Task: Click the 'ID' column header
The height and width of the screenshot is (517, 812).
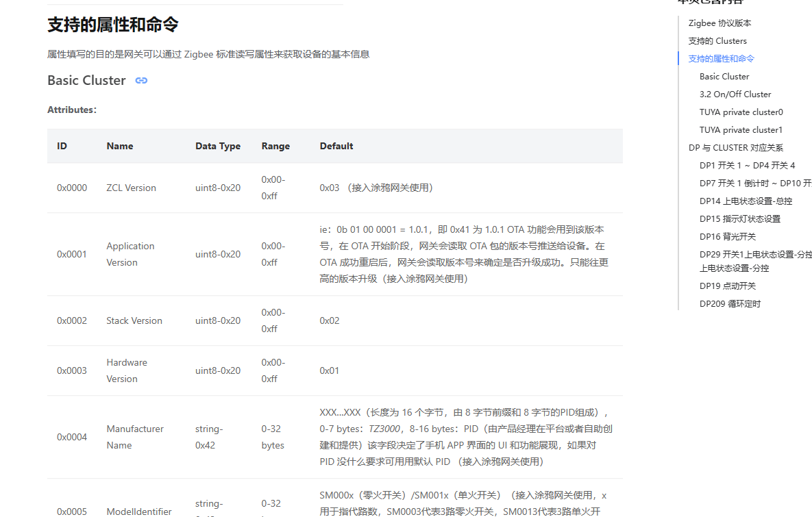Action: (x=62, y=146)
